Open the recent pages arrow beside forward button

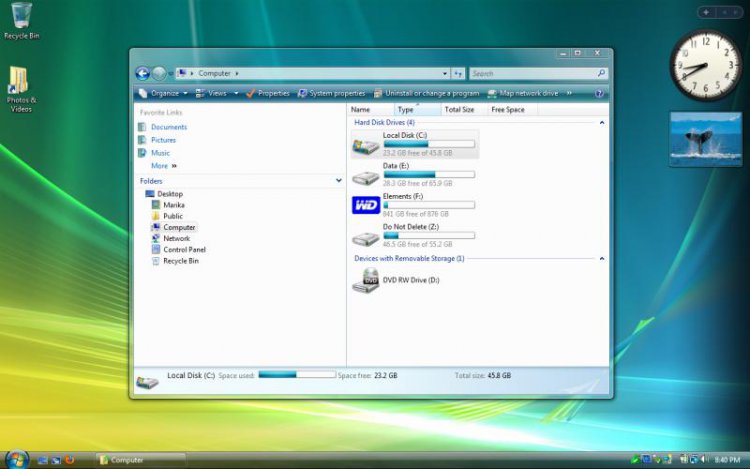pyautogui.click(x=171, y=74)
